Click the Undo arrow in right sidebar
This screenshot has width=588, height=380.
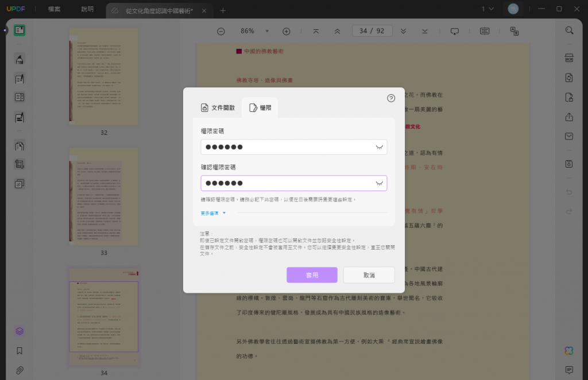tap(569, 192)
